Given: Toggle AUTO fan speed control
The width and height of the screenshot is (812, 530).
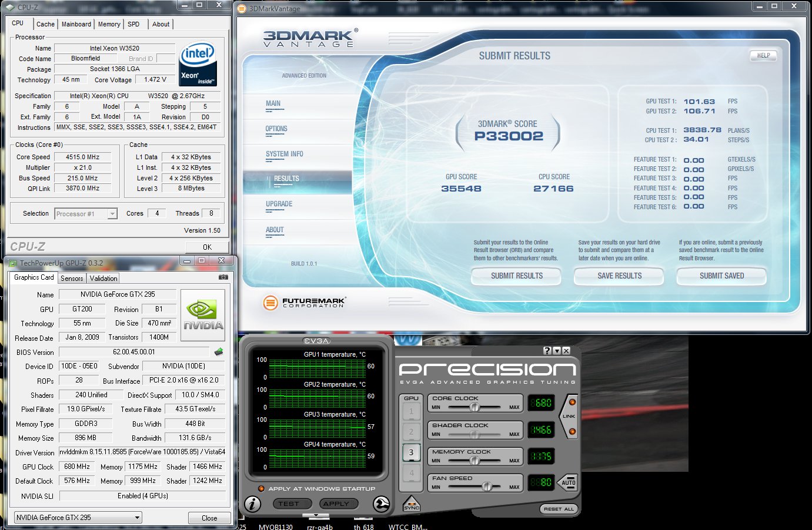Looking at the screenshot, I should point(568,482).
